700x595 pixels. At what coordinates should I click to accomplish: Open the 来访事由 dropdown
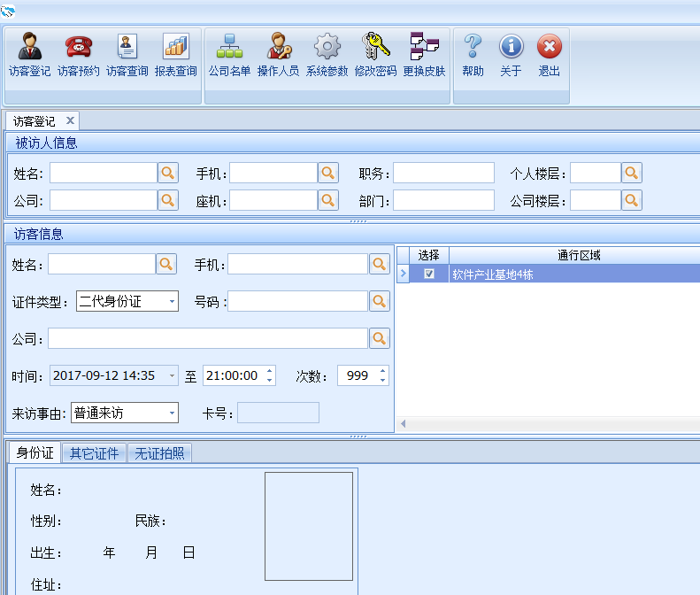click(x=172, y=413)
